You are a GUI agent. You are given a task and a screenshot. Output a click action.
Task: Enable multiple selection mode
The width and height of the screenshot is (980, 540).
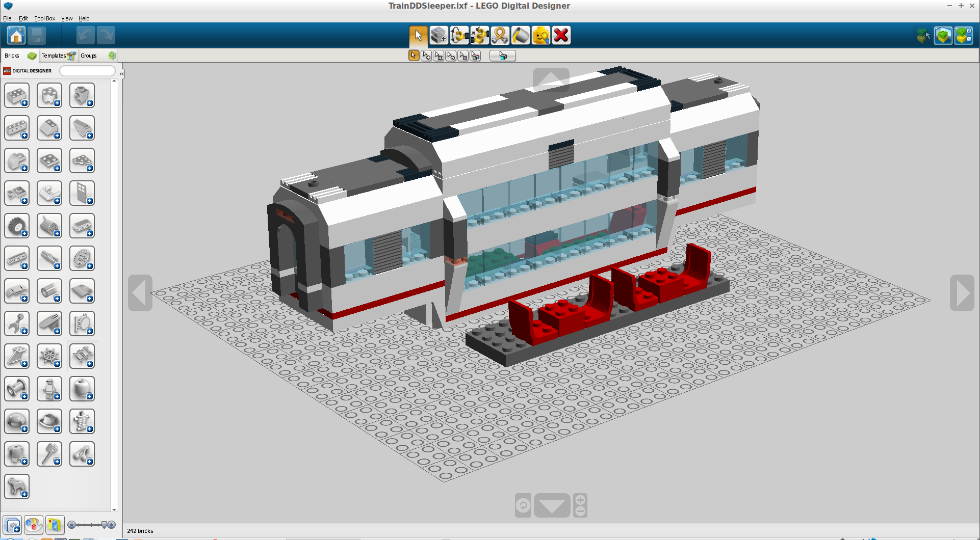tap(426, 56)
